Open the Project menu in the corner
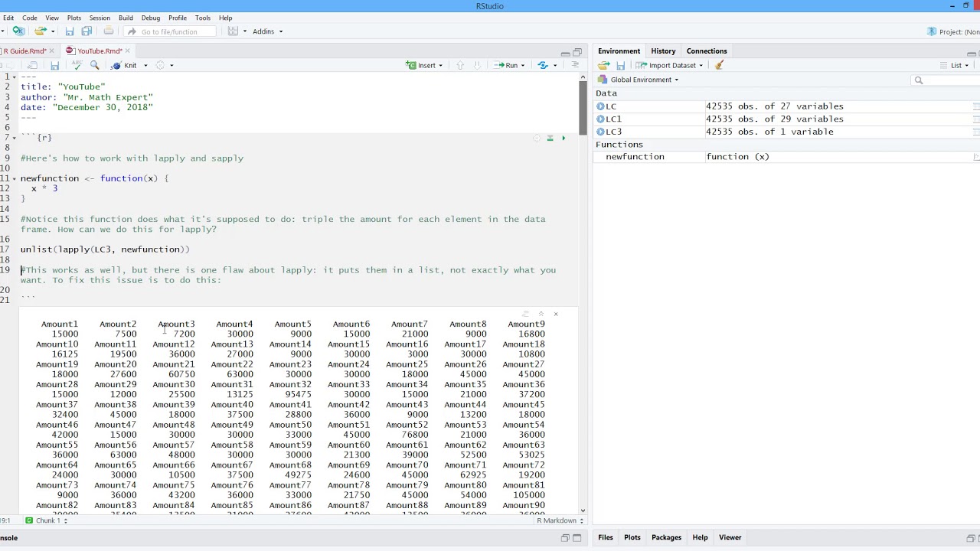The image size is (980, 551). coord(952,31)
